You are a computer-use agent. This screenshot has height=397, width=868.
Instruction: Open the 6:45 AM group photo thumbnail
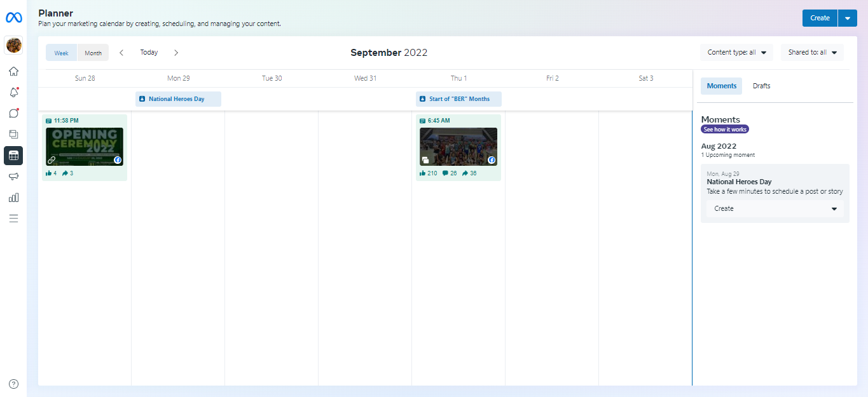(458, 147)
